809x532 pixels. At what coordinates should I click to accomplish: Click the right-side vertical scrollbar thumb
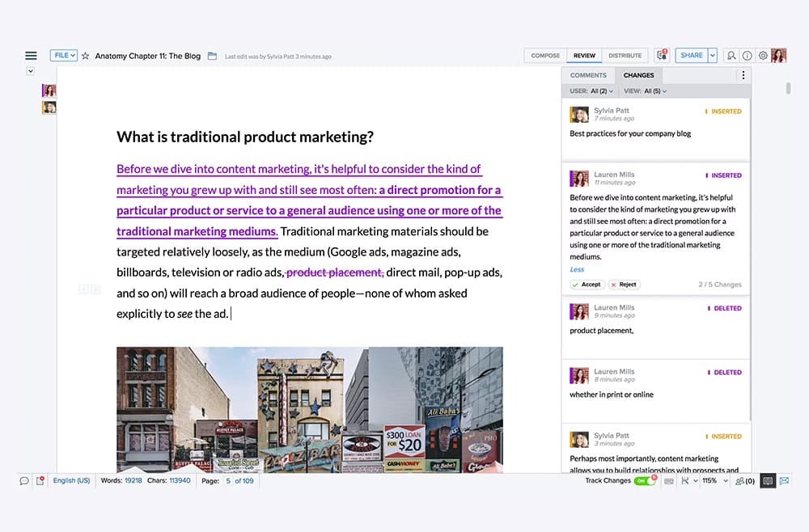coord(788,87)
